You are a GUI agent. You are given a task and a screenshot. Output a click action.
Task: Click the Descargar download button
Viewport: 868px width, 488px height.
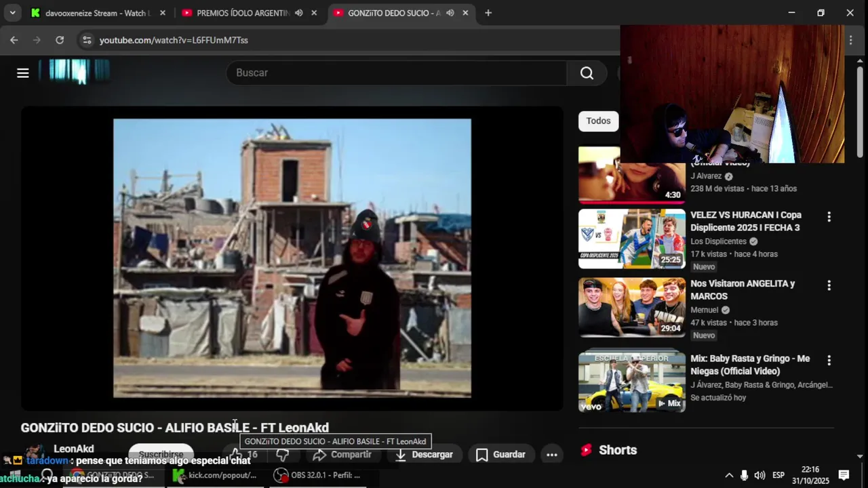(425, 455)
